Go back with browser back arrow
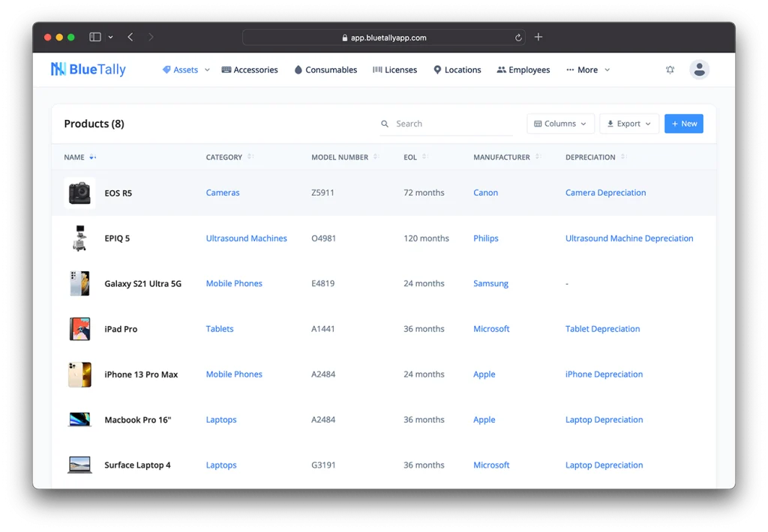This screenshot has width=768, height=532. tap(130, 37)
